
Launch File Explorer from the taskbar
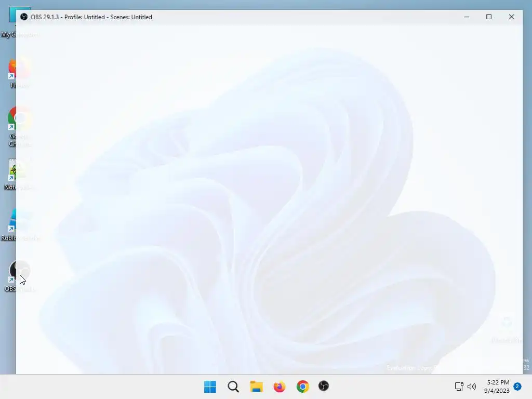tap(256, 387)
